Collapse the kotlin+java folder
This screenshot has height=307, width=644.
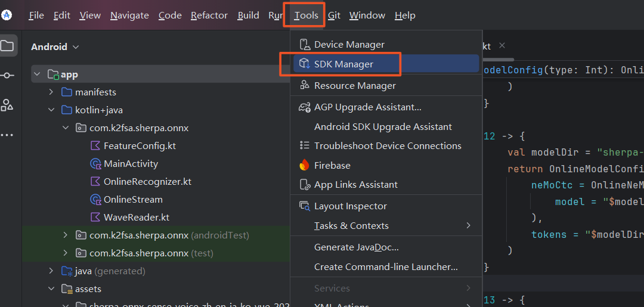[51, 110]
